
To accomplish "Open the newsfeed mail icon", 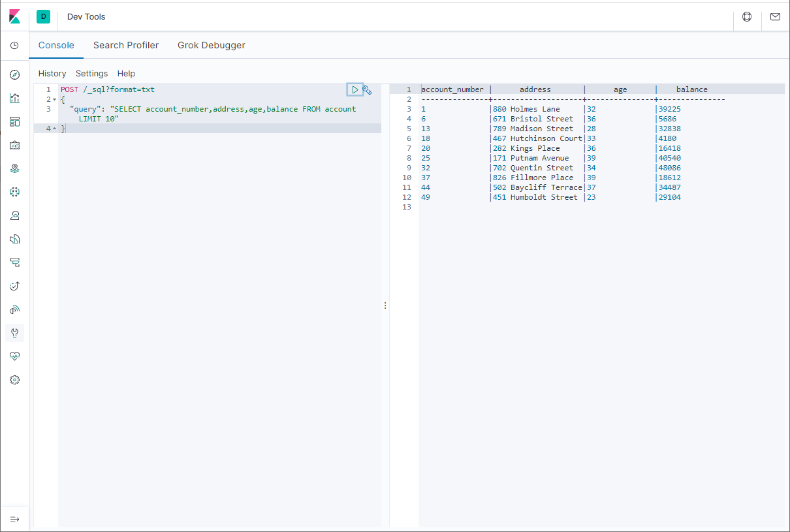I will (x=775, y=17).
